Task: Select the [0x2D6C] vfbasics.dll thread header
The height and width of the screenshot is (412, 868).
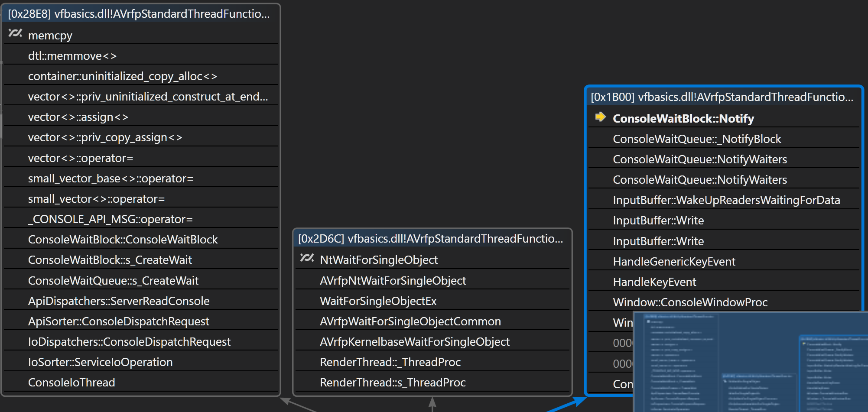Action: click(x=432, y=239)
